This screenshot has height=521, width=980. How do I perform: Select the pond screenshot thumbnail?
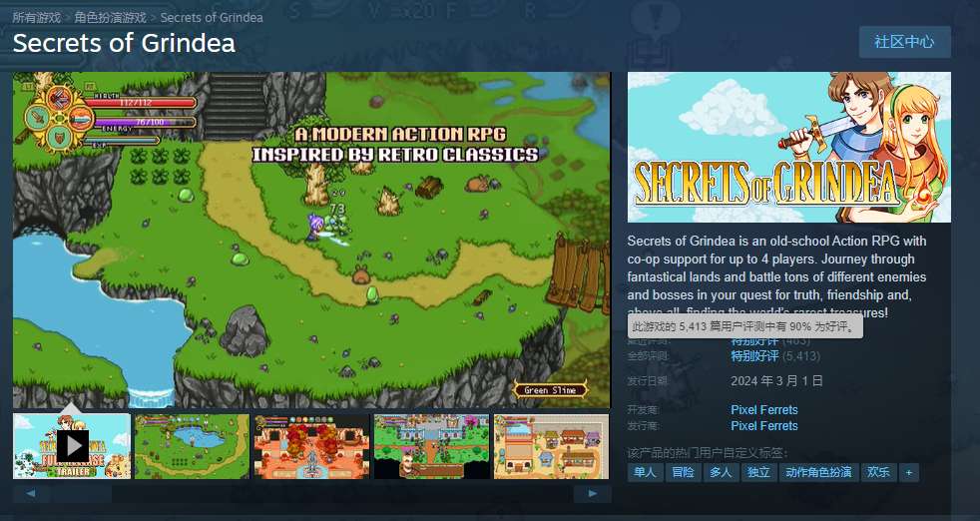coord(192,446)
